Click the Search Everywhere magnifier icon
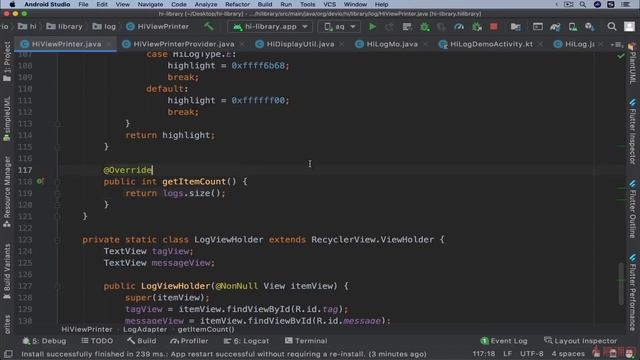The height and width of the screenshot is (360, 640). [x=611, y=27]
